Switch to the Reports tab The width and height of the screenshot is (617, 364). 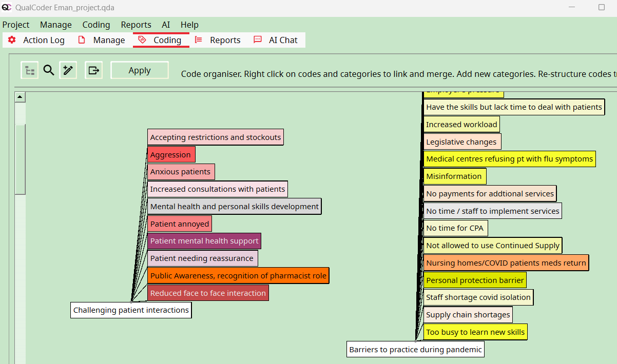pos(218,40)
